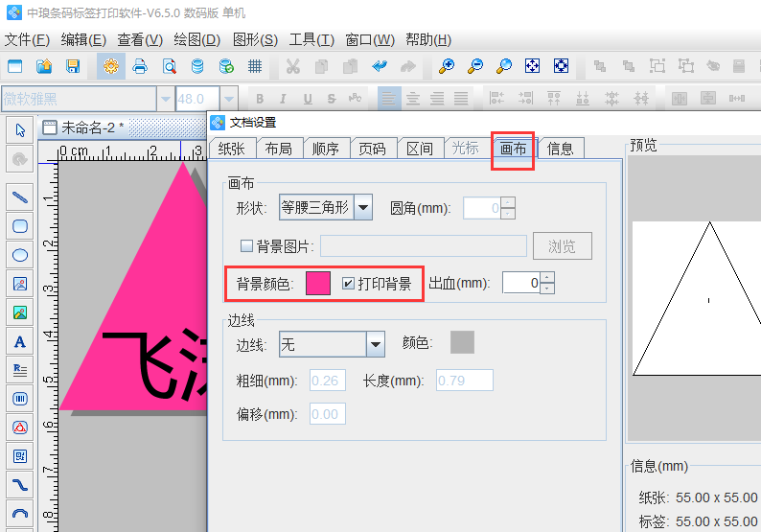Select the barcode drawing tool
The image size is (761, 532).
[x=20, y=398]
